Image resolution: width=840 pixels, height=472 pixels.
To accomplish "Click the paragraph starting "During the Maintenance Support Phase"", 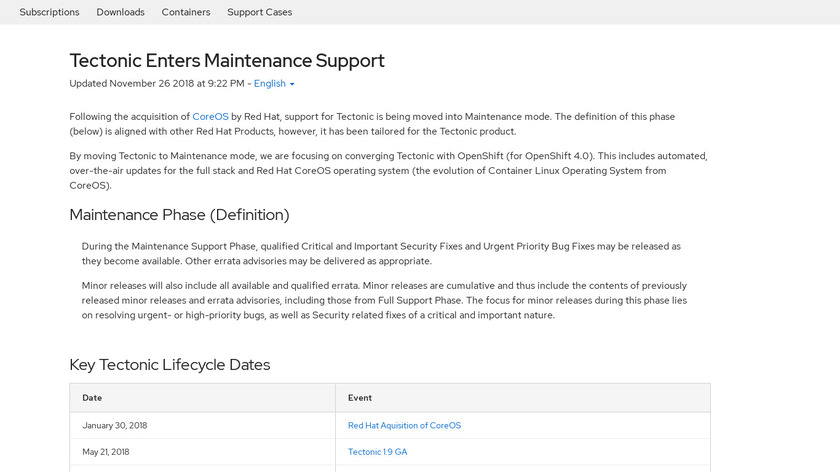I will click(381, 253).
